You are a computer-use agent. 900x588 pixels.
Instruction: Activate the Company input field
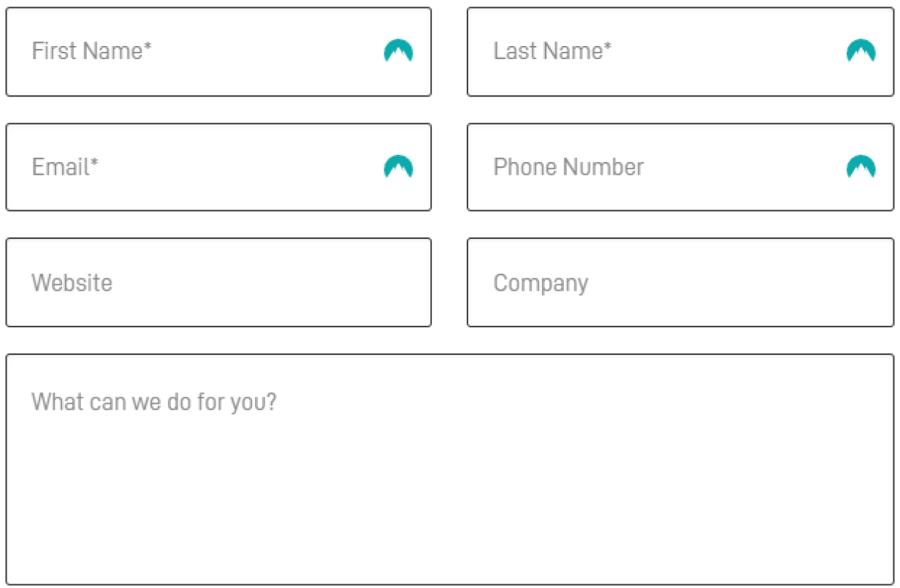click(680, 283)
